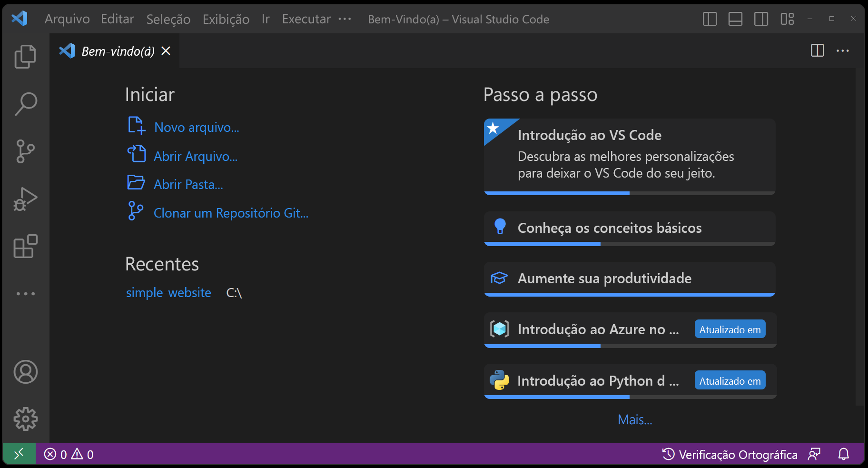
Task: Open the Search view in activity bar
Action: pyautogui.click(x=25, y=104)
